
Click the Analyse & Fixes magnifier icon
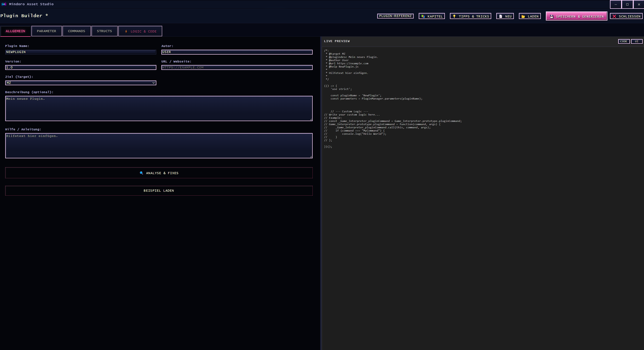(141, 173)
